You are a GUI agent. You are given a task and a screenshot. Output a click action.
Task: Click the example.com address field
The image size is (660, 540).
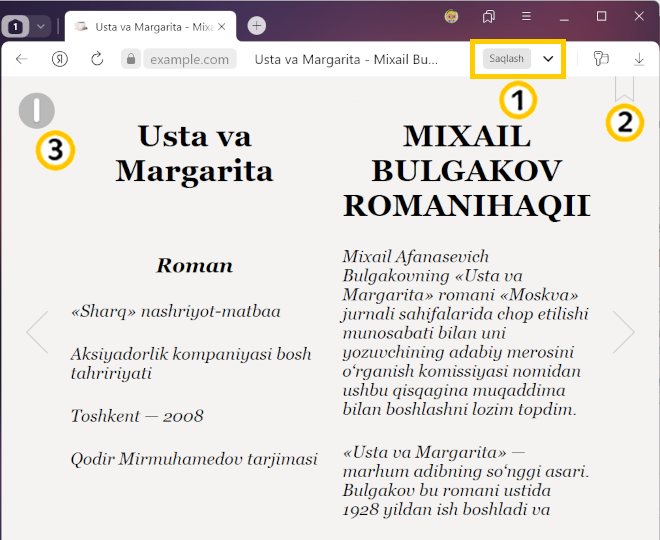[x=190, y=59]
